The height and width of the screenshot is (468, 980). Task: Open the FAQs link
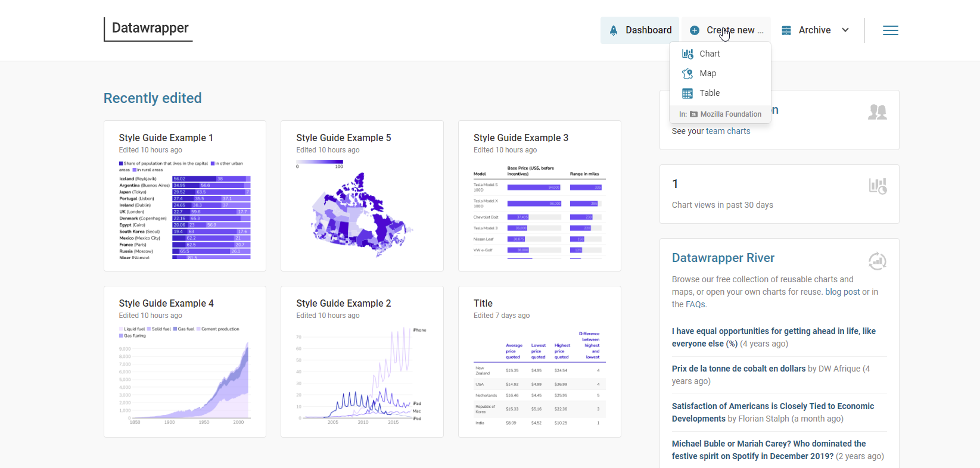695,304
